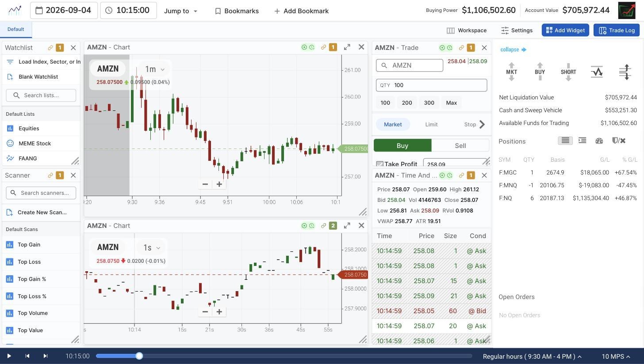The image size is (644, 364).
Task: Set quantity to Max preset
Action: [x=451, y=103]
